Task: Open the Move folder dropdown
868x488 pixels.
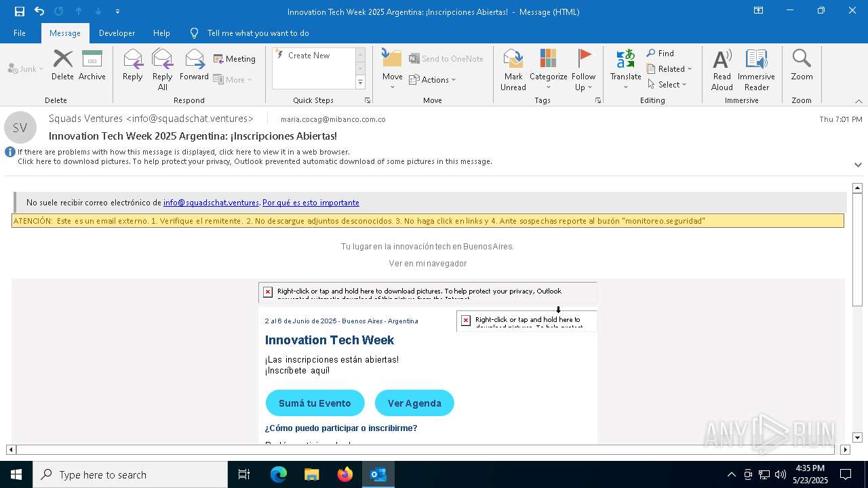Action: pos(392,70)
